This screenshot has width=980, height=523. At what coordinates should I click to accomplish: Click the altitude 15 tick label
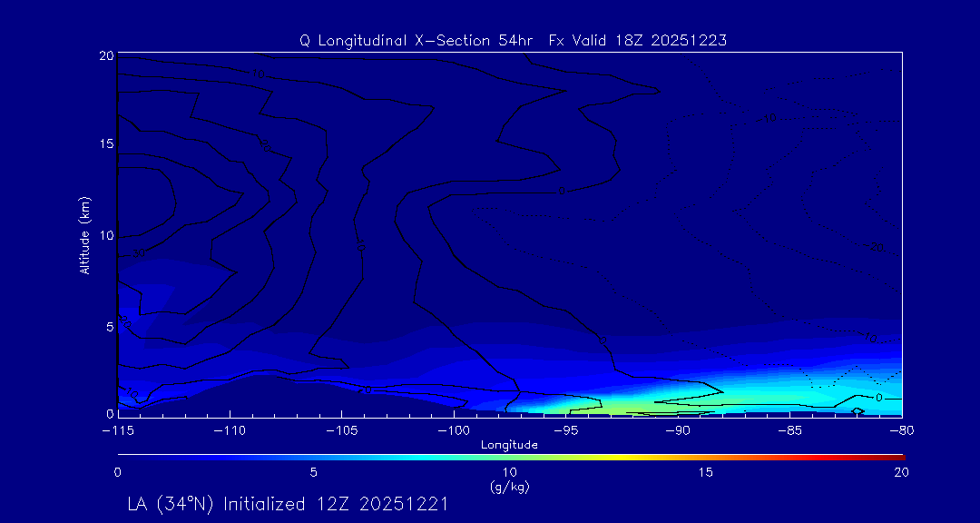[x=104, y=145]
